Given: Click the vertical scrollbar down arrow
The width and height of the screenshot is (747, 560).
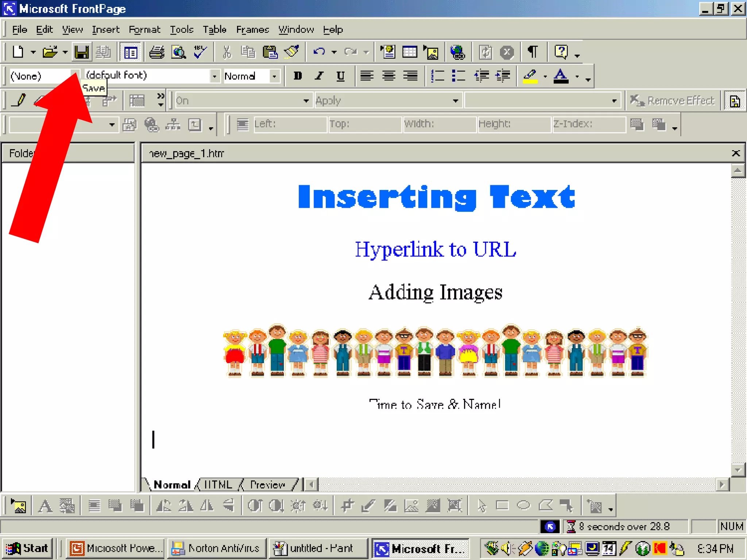Looking at the screenshot, I should [738, 470].
